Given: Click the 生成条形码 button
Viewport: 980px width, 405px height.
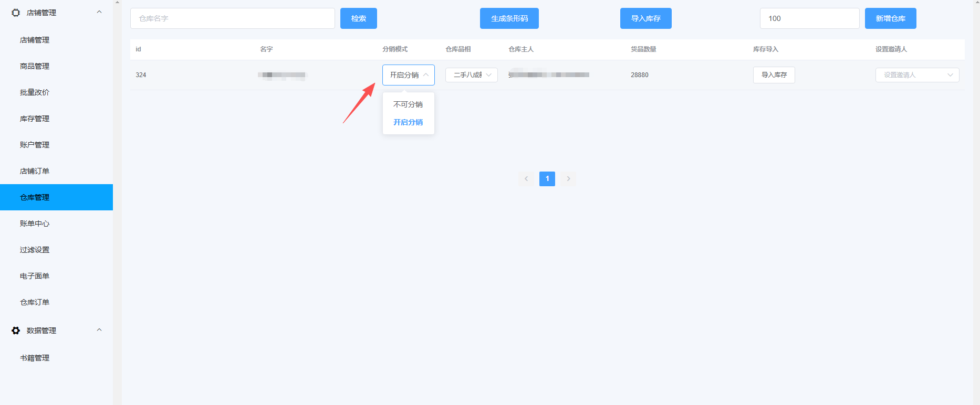Looking at the screenshot, I should click(x=509, y=18).
